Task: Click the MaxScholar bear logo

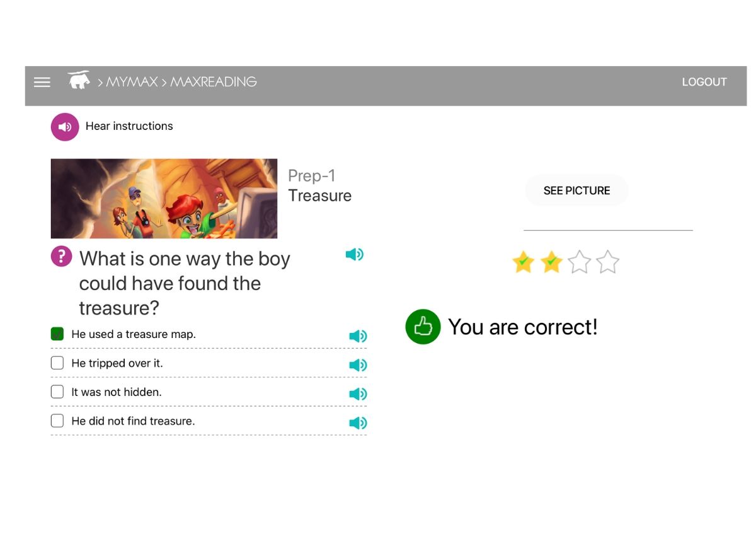Action: point(79,80)
